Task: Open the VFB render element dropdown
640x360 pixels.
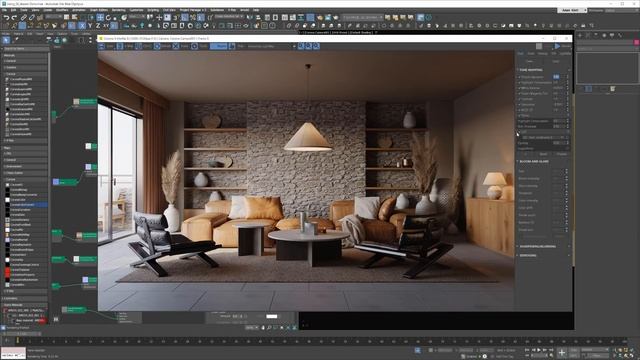Action: click(x=271, y=47)
